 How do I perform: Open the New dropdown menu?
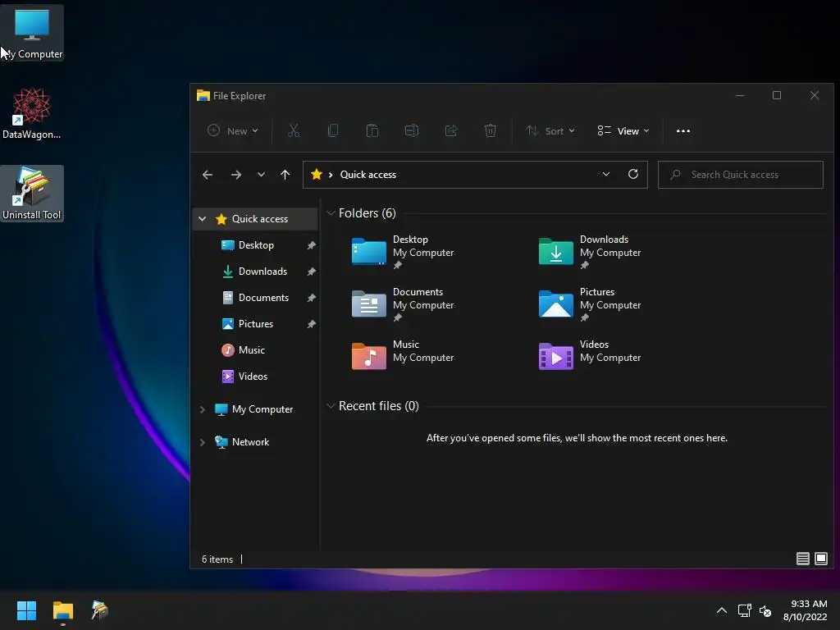[x=233, y=130]
